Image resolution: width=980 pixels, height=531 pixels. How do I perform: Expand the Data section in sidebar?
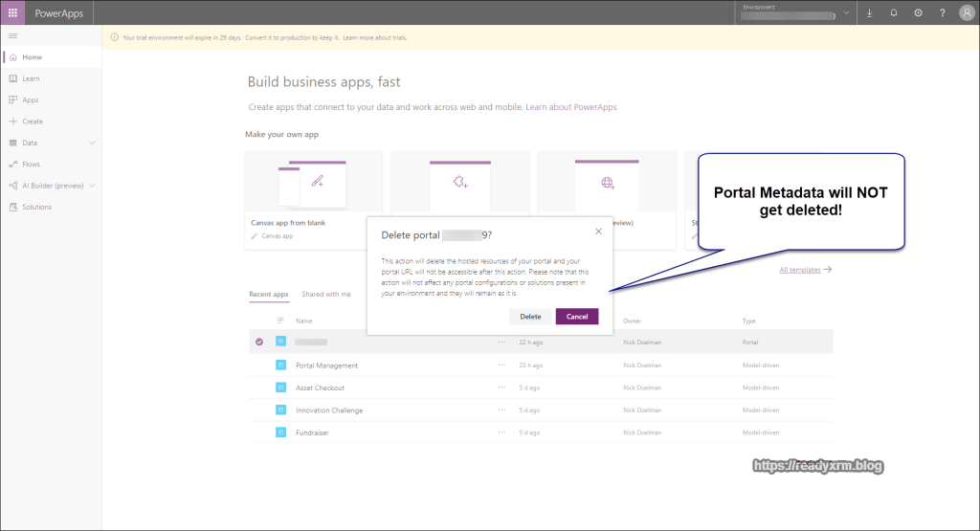tap(92, 143)
